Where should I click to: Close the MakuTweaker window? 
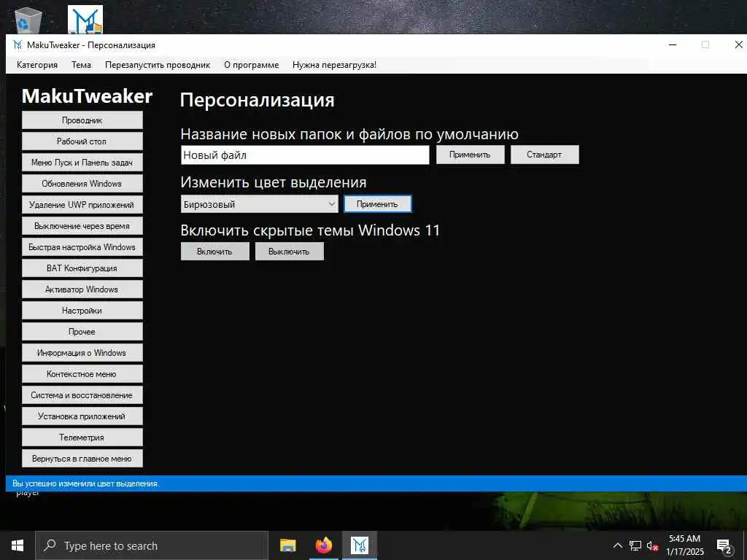(738, 44)
